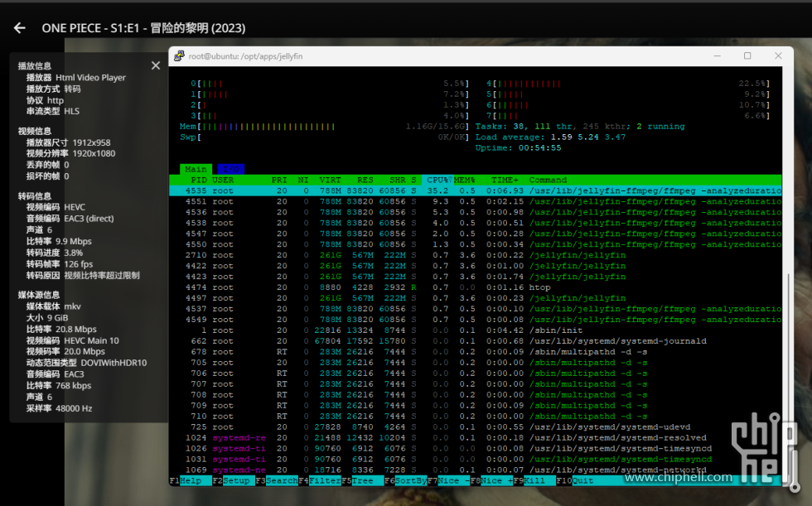Select process row PID 1 /sbin/init
Viewport: 812px width, 506px height.
[x=476, y=330]
